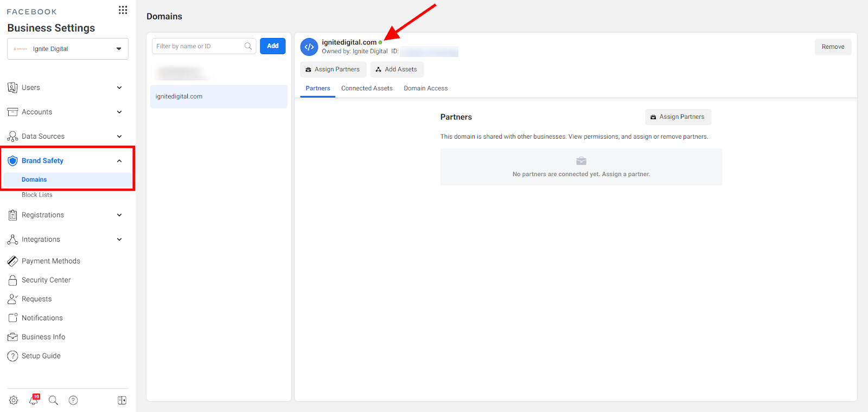
Task: Click the Remove domain button
Action: click(x=833, y=47)
